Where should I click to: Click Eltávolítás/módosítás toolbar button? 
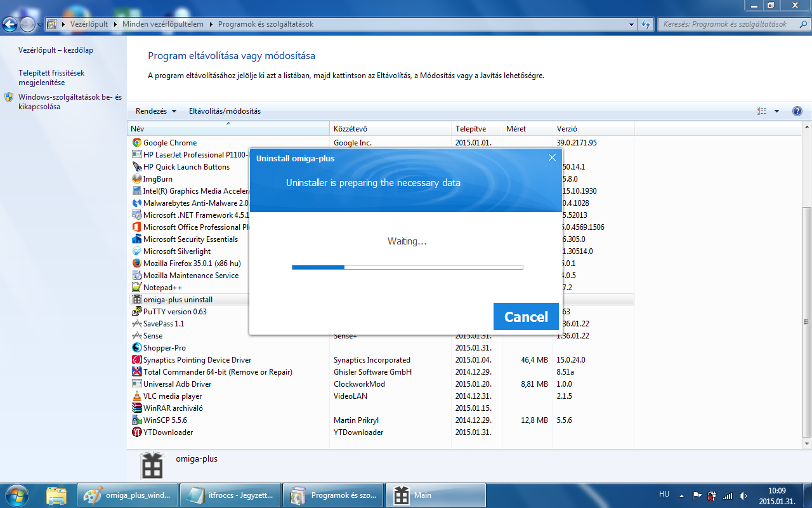pyautogui.click(x=225, y=111)
